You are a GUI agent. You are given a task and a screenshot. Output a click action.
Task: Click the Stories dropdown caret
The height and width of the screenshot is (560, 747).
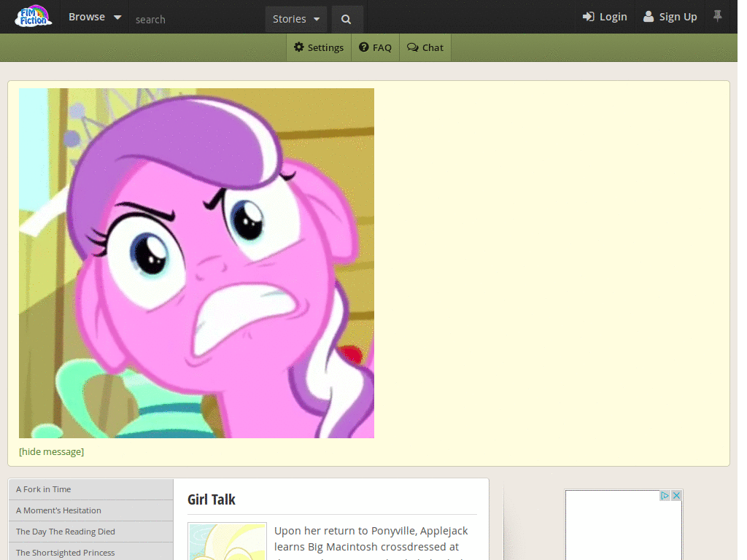click(x=317, y=20)
